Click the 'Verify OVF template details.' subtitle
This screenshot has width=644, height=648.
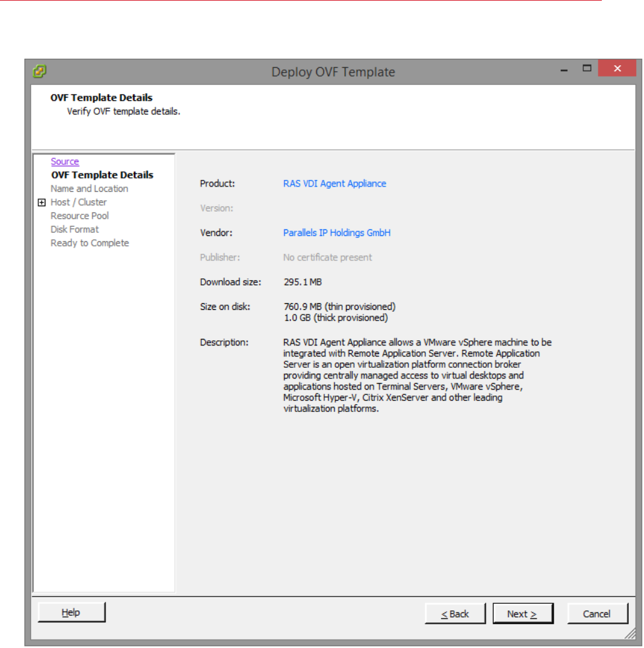(x=123, y=111)
